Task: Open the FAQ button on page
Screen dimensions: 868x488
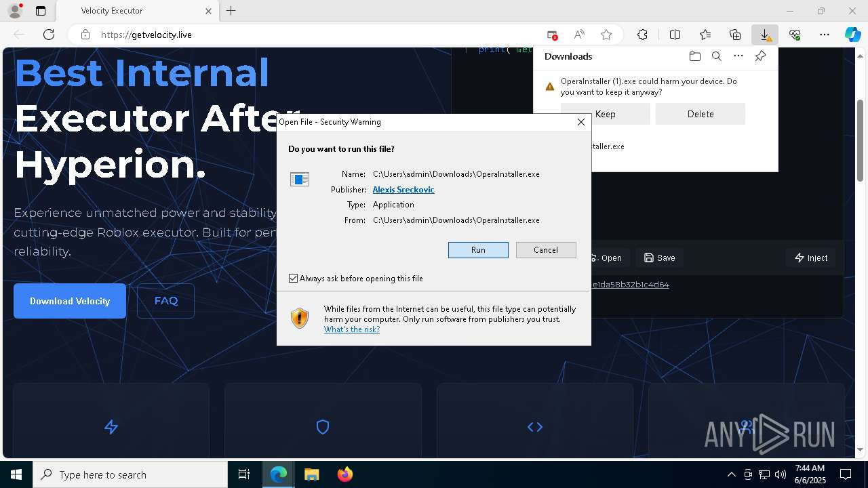Action: coord(166,301)
